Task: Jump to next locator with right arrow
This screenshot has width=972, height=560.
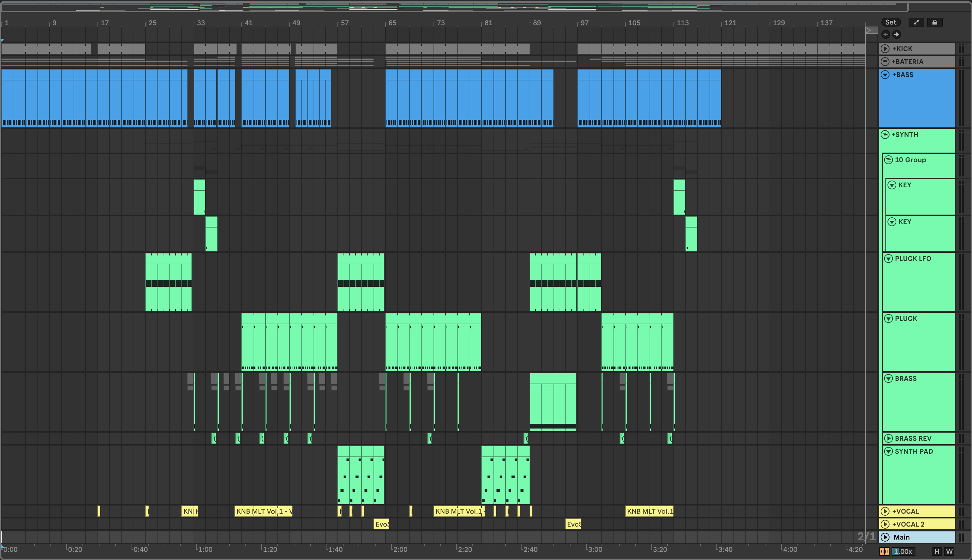Action: (897, 35)
